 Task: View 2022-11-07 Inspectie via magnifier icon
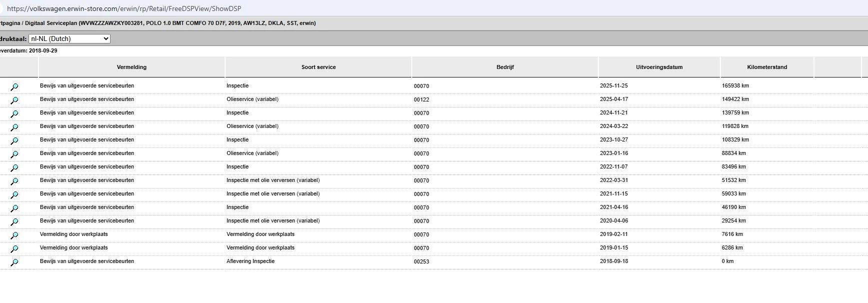click(x=15, y=167)
